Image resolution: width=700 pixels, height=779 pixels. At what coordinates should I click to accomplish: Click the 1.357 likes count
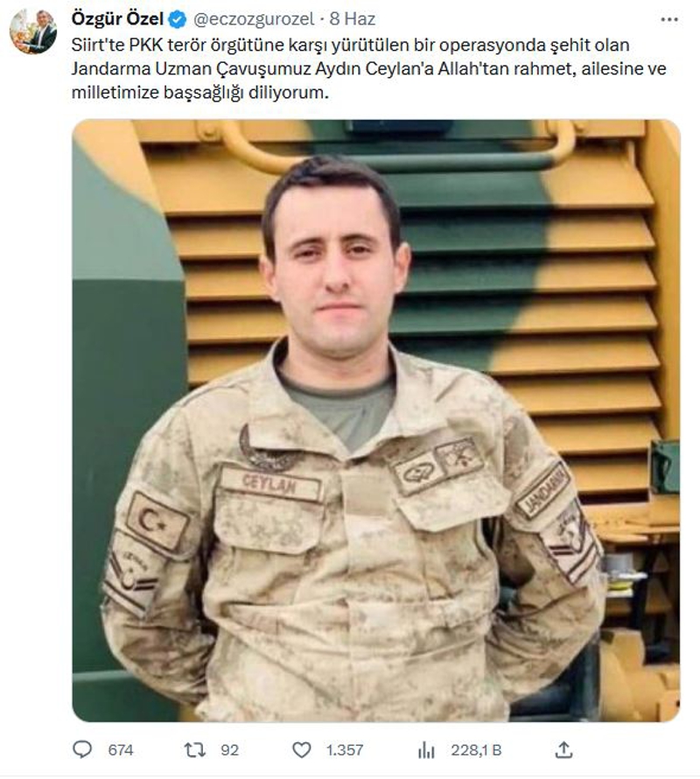point(344,750)
